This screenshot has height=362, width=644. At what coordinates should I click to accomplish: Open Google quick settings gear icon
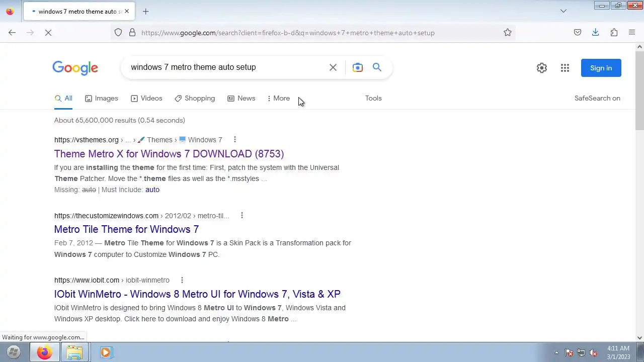click(542, 68)
